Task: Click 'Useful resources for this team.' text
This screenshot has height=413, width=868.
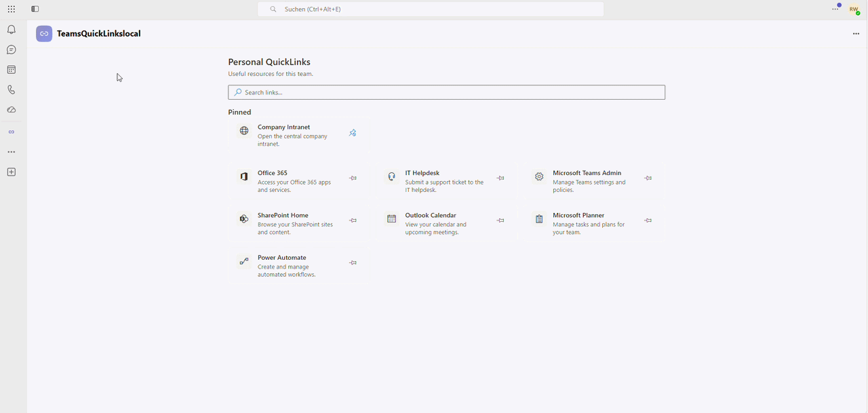Action: click(x=271, y=74)
